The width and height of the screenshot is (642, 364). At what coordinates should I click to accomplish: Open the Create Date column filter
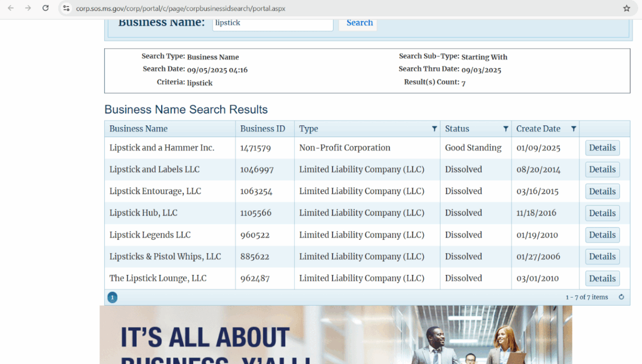coord(573,129)
